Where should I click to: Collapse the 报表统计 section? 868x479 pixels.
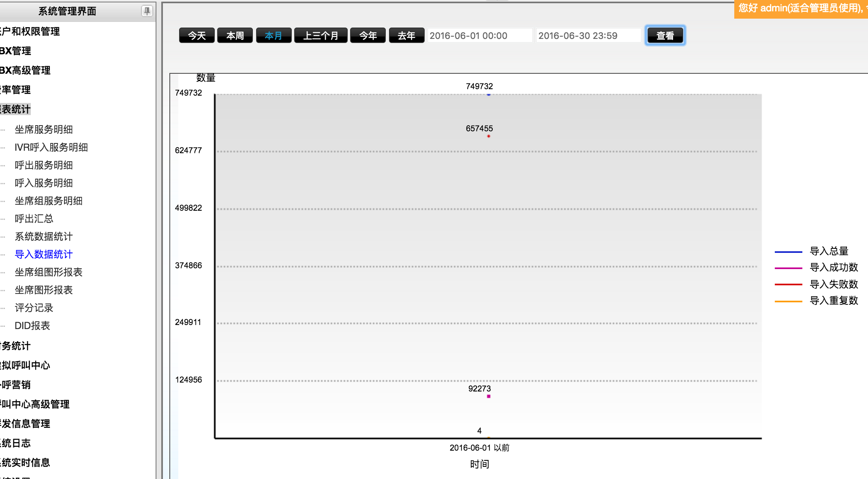pos(15,109)
